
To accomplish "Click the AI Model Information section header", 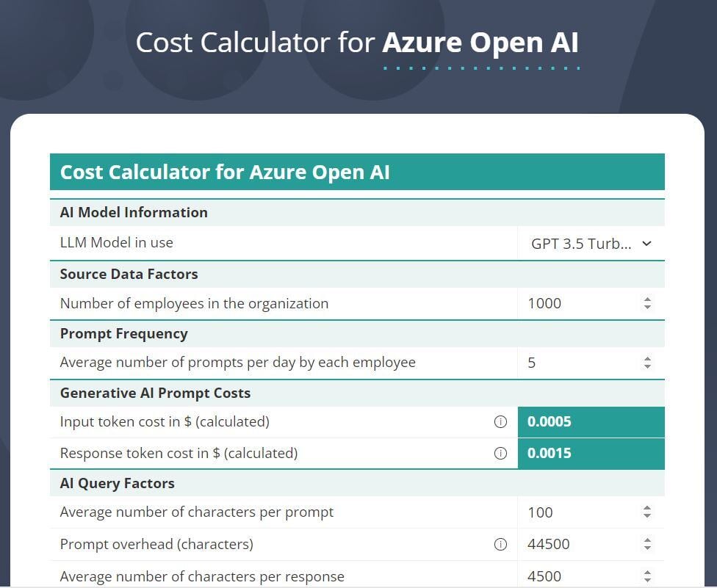I will coord(134,212).
